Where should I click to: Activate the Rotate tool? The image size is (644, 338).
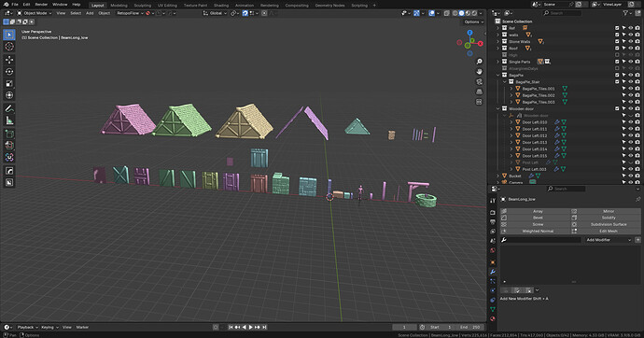tap(9, 72)
